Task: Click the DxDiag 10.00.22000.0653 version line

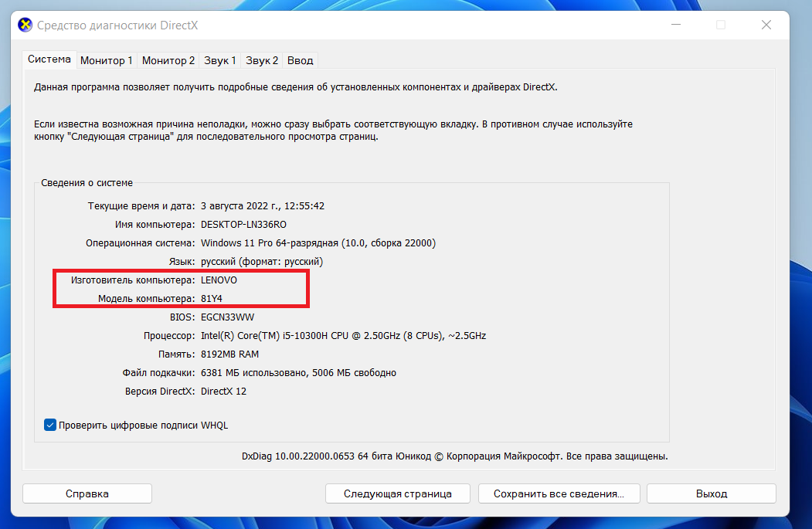Action: coord(455,456)
